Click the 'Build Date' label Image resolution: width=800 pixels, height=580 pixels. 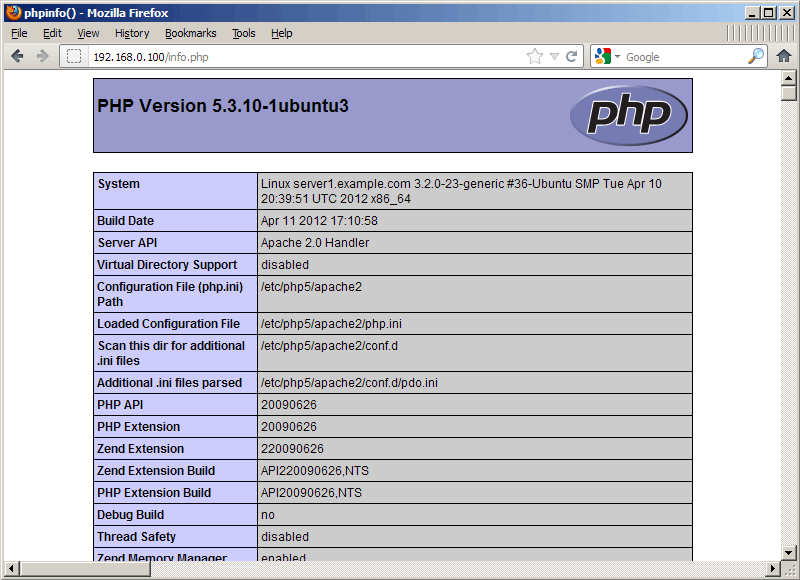(126, 221)
